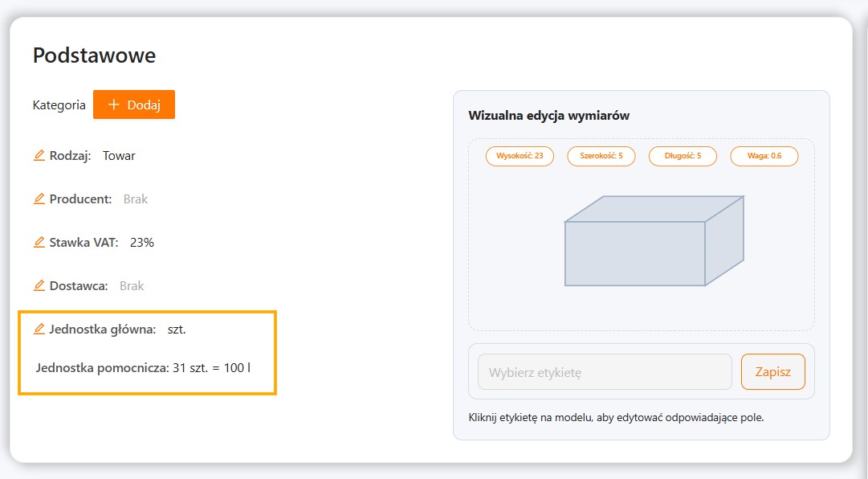Click the Jednostka pomocnicza conversion line
The height and width of the screenshot is (479, 868).
click(144, 369)
